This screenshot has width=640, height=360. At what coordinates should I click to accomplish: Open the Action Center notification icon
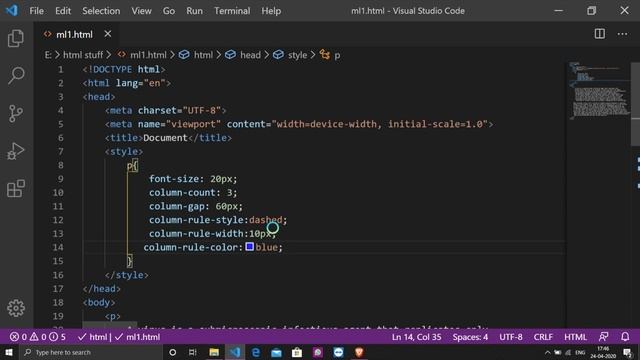[628, 352]
